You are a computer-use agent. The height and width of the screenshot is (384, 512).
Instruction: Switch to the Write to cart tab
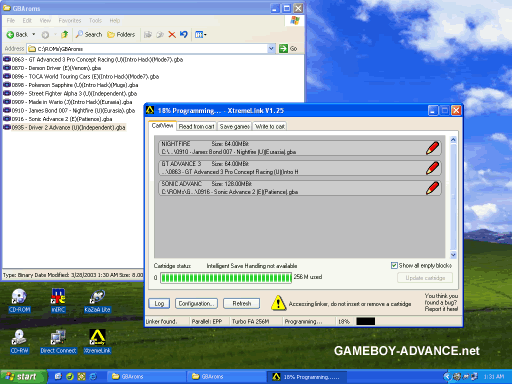pyautogui.click(x=270, y=126)
